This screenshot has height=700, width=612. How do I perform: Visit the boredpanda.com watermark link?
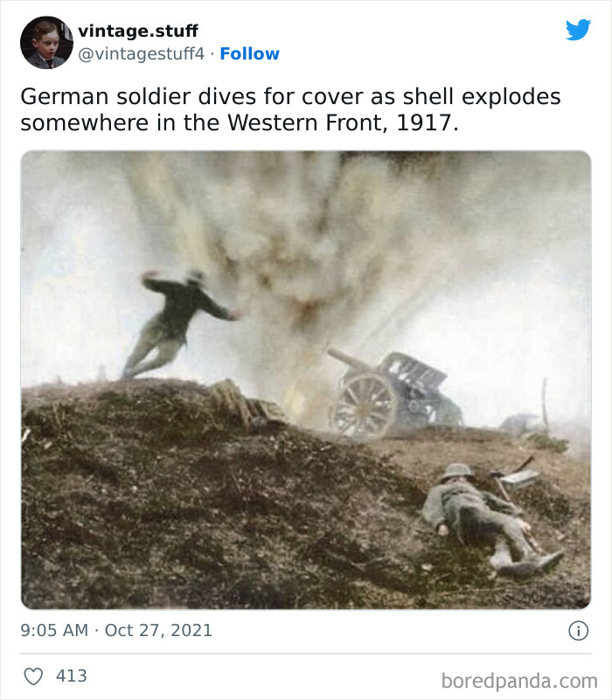click(519, 682)
